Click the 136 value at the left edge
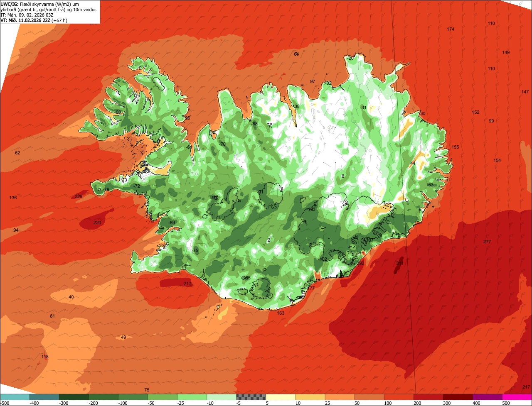Screen dimensions: 532x406 [13, 198]
